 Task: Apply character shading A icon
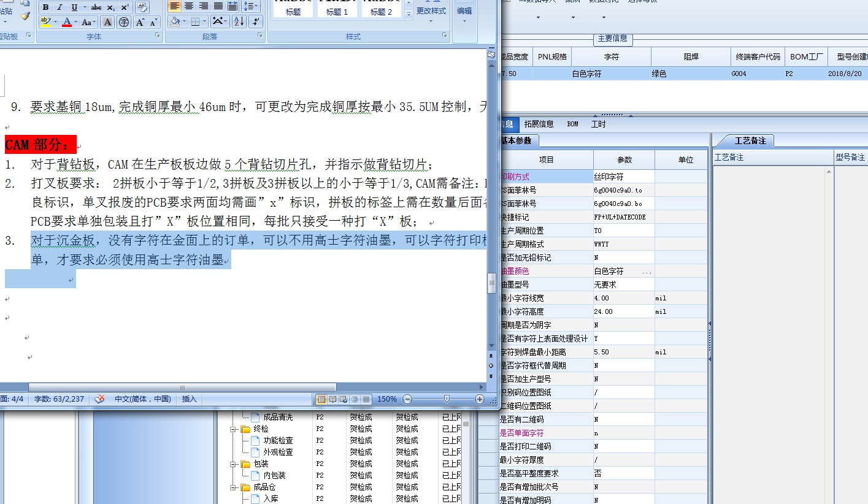point(107,22)
